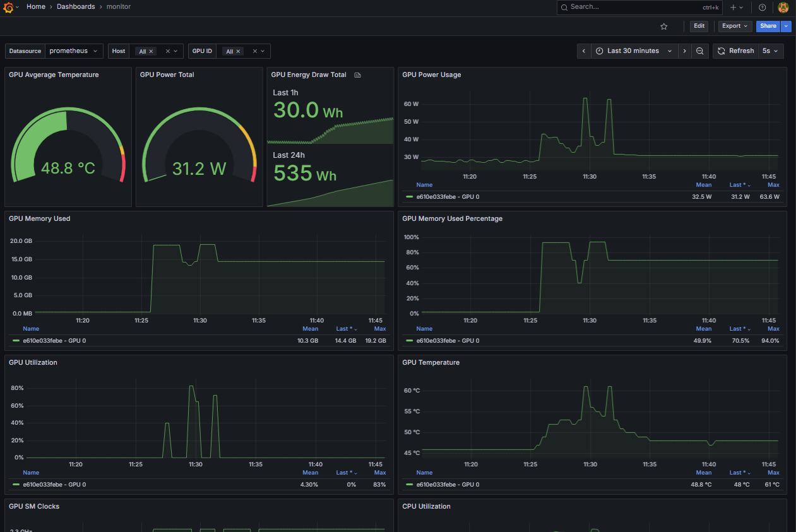The height and width of the screenshot is (532, 796).
Task: Click the Search input field
Action: tap(631, 8)
